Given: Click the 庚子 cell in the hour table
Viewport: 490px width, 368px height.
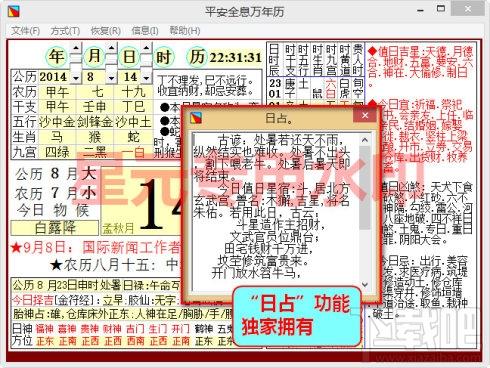Looking at the screenshot, I should [290, 88].
